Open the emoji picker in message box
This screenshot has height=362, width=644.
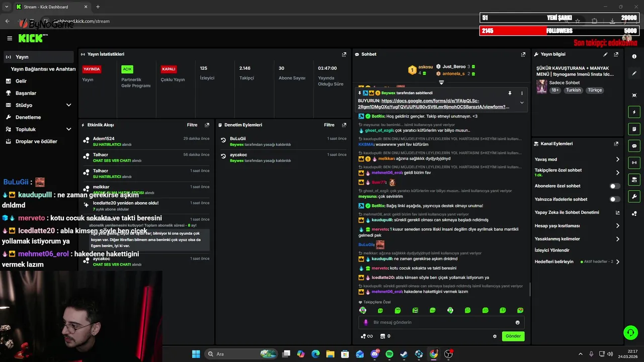(518, 322)
